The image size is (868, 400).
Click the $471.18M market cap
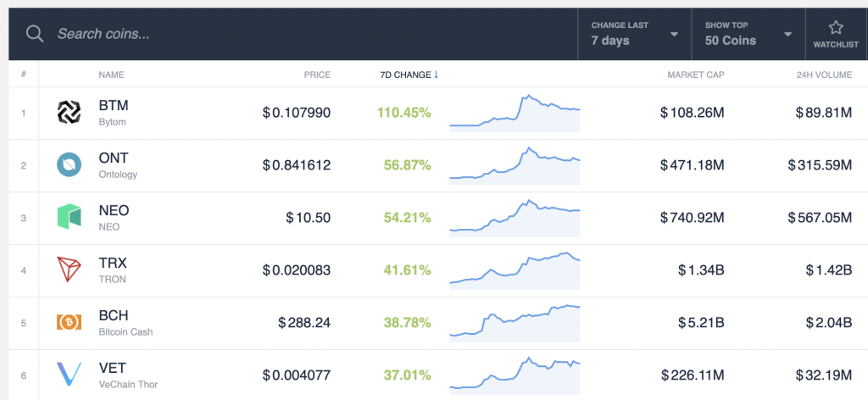click(x=692, y=165)
